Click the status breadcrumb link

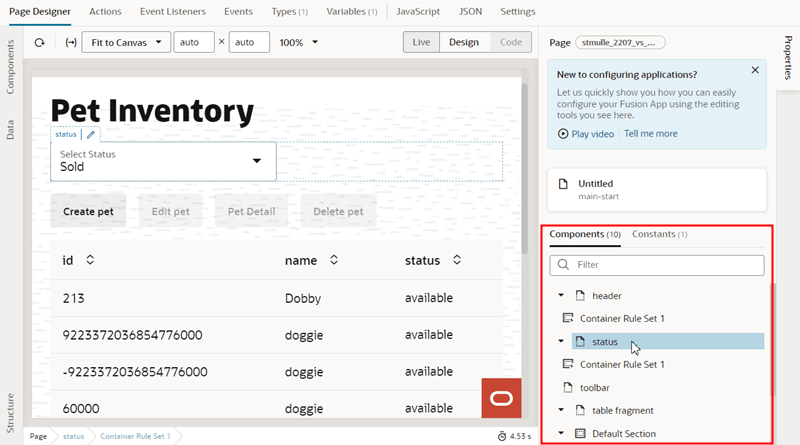73,436
